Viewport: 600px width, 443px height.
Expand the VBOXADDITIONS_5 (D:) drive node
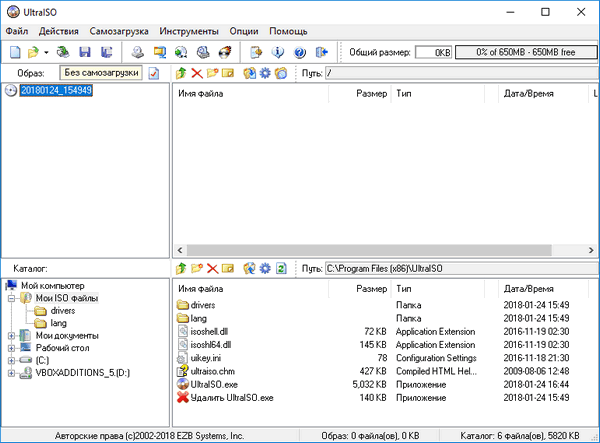pyautogui.click(x=11, y=373)
